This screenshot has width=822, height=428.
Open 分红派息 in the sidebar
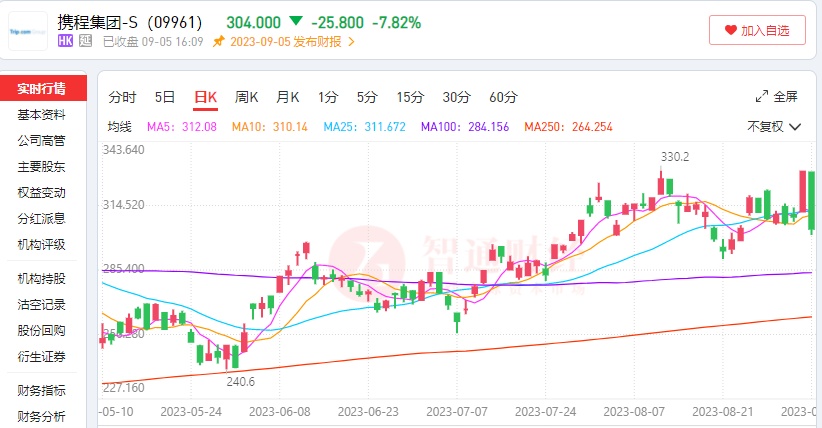point(41,218)
